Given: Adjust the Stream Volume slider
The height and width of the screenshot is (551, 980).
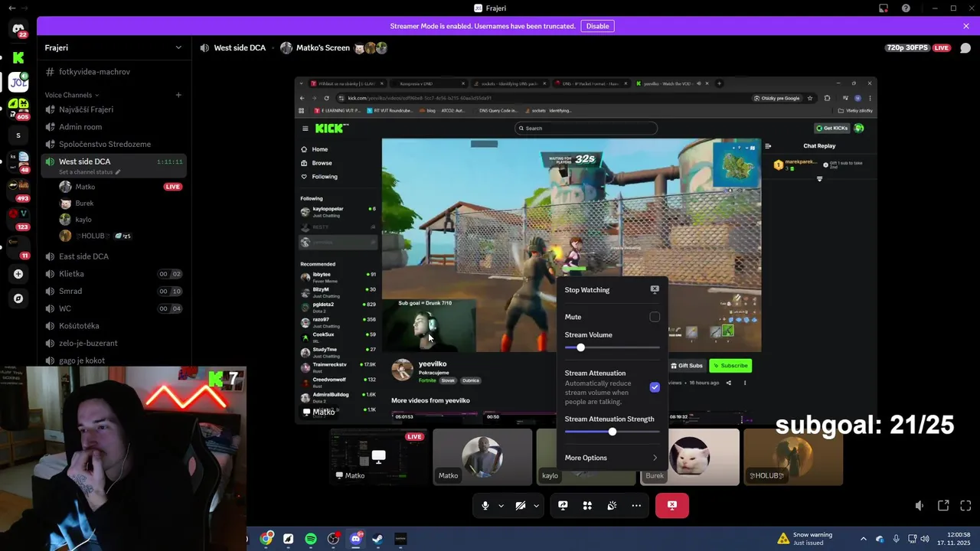Looking at the screenshot, I should (x=612, y=347).
